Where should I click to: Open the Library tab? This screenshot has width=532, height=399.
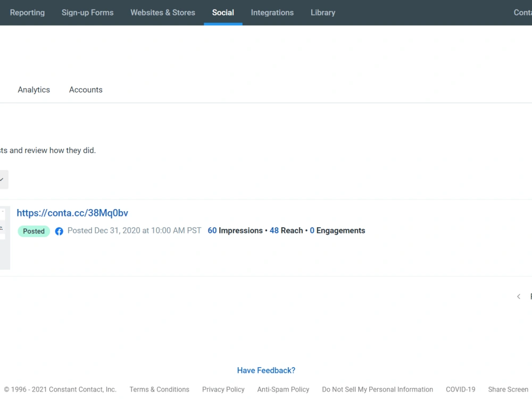(323, 13)
